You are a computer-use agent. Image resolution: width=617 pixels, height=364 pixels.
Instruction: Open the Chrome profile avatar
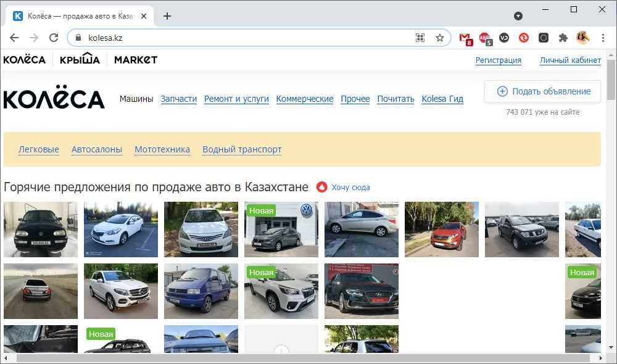[x=582, y=38]
